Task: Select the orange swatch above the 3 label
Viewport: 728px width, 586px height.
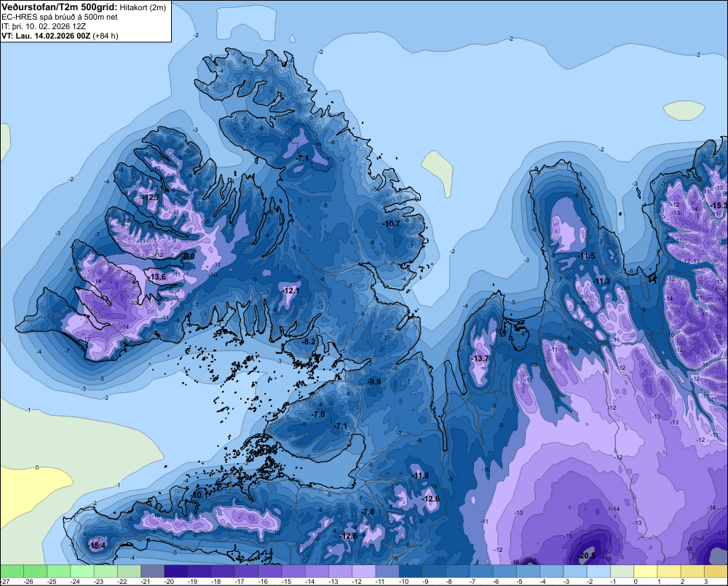Action: 716,571
